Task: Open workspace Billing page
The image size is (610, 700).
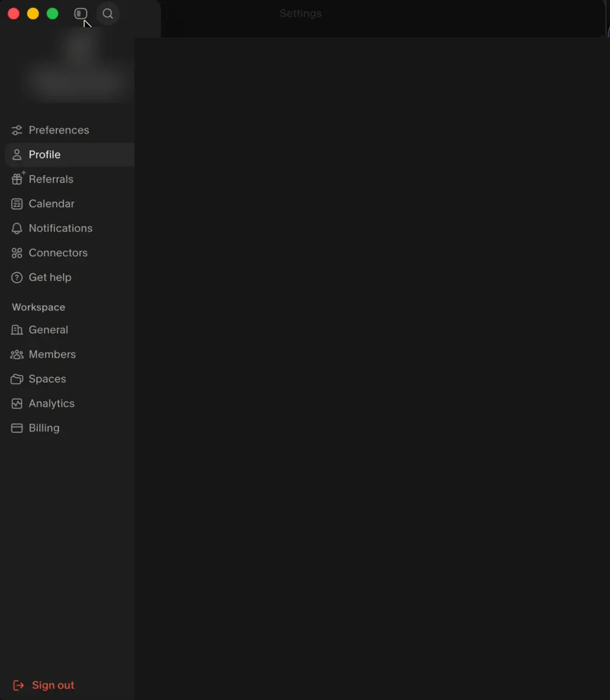Action: click(x=70, y=428)
